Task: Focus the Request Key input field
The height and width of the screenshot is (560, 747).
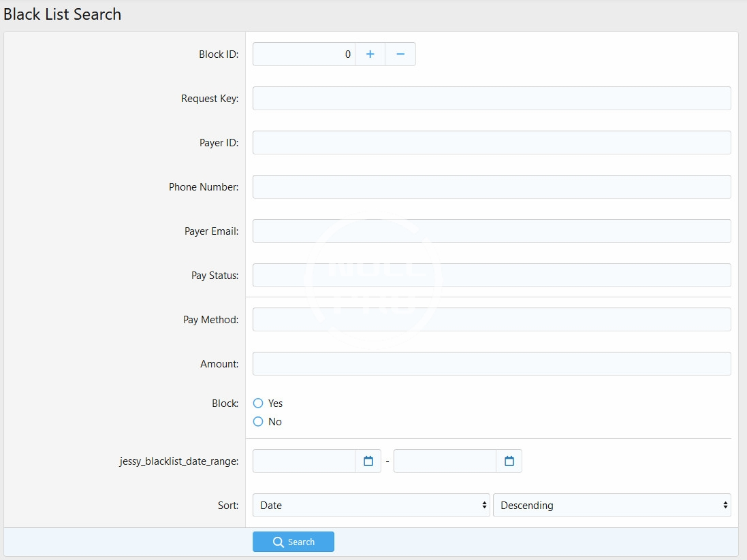Action: pyautogui.click(x=492, y=99)
